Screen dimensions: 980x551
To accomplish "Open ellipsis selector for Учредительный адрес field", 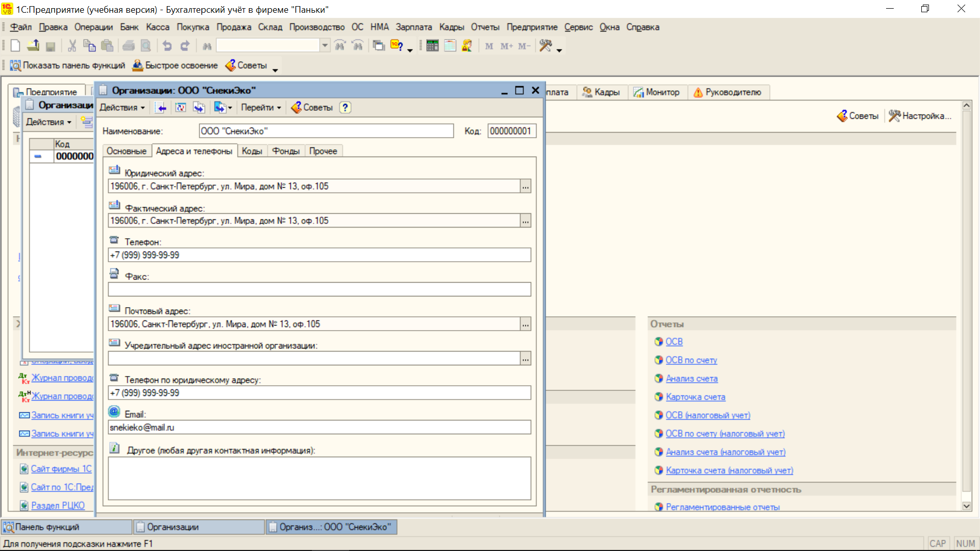I will (525, 359).
